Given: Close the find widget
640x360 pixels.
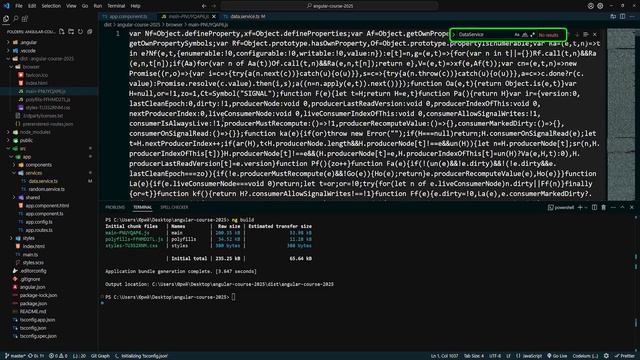Looking at the screenshot, I should point(595,35).
